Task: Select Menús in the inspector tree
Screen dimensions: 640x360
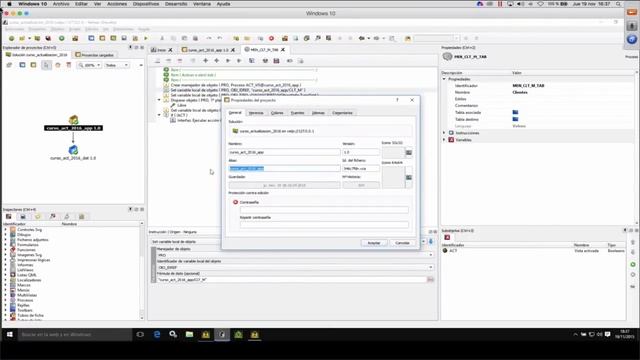Action: tap(23, 290)
